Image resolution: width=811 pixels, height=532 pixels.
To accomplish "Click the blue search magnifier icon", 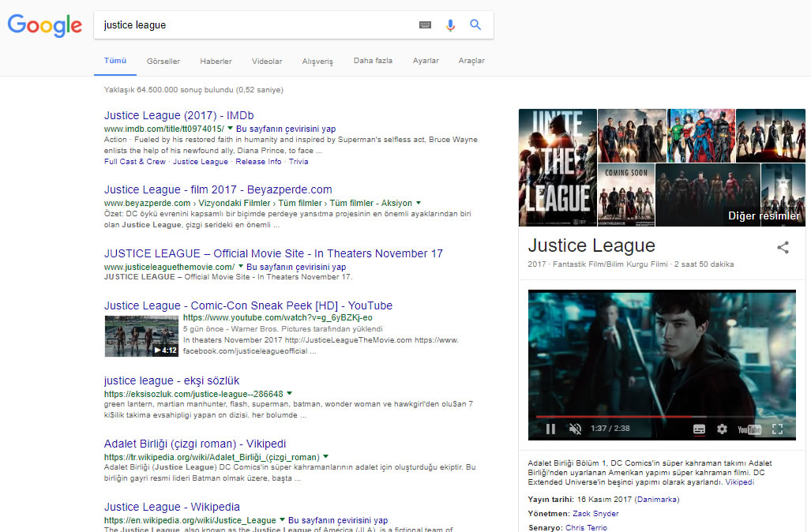I will (x=475, y=24).
